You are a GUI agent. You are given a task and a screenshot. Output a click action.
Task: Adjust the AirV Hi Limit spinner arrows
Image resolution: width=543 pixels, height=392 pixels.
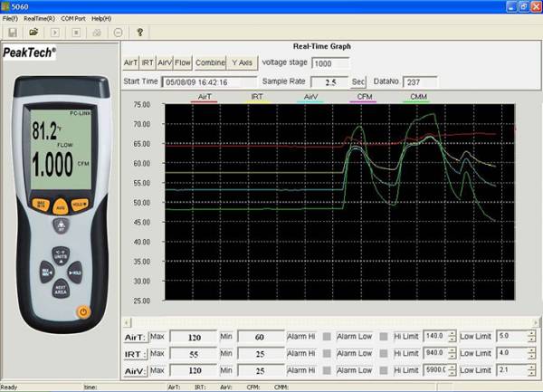tap(452, 370)
